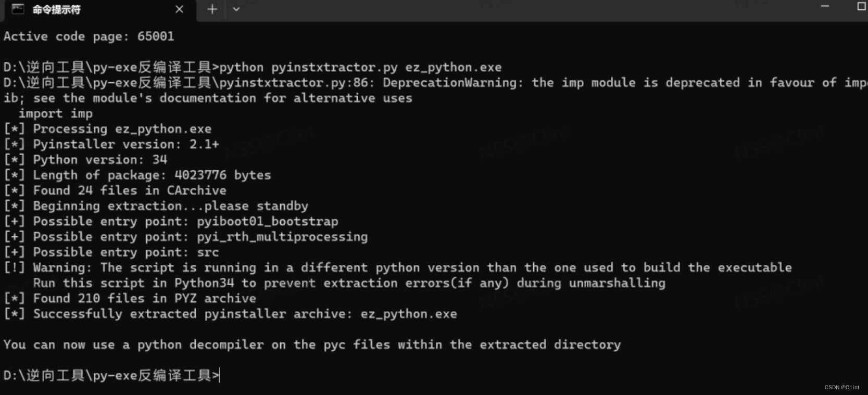Click the 'Processing ez_python.exe' line
Image resolution: width=868 pixels, height=395 pixels.
coord(108,129)
